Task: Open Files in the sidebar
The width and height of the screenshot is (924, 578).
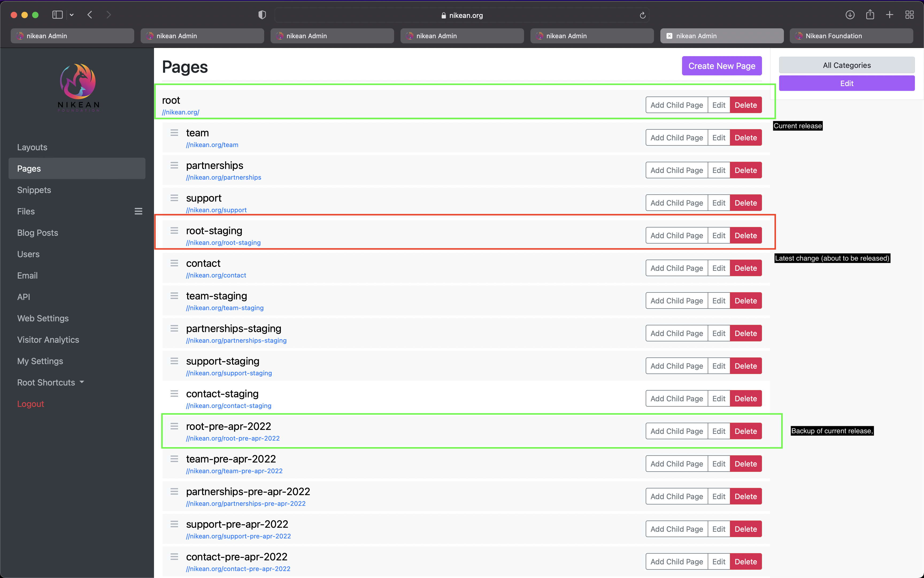Action: pyautogui.click(x=26, y=211)
